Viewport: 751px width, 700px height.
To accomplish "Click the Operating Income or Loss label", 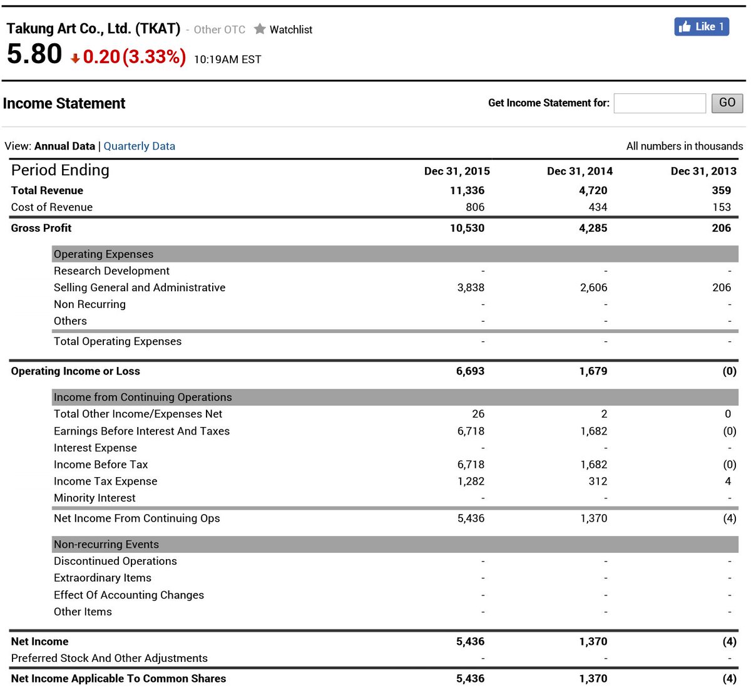I will (x=76, y=371).
